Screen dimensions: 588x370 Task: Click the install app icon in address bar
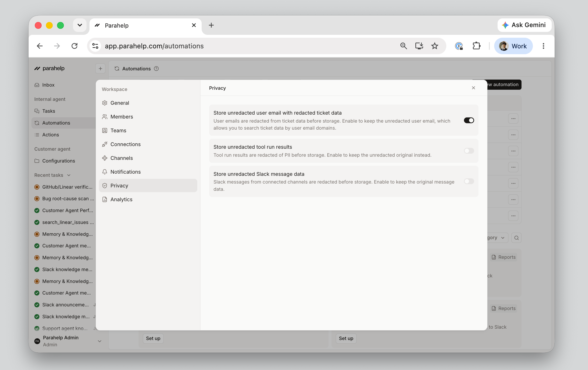419,46
